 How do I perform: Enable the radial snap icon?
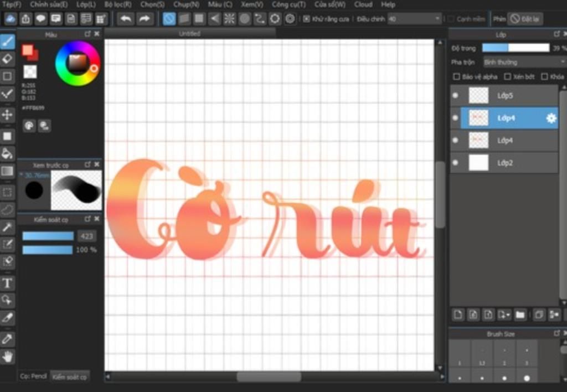click(229, 19)
